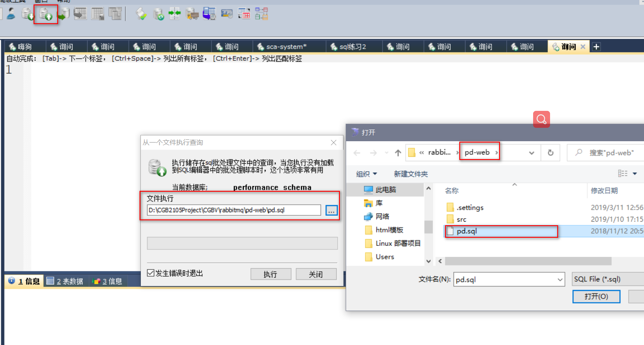Click the scroll with green checkmark icon
The image size is (644, 345).
pos(141,14)
